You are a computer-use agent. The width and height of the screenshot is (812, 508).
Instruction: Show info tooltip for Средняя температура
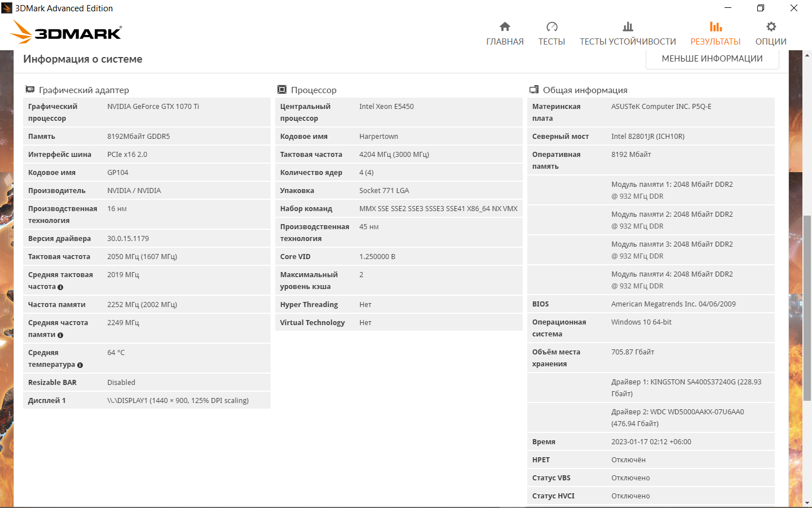tap(80, 365)
